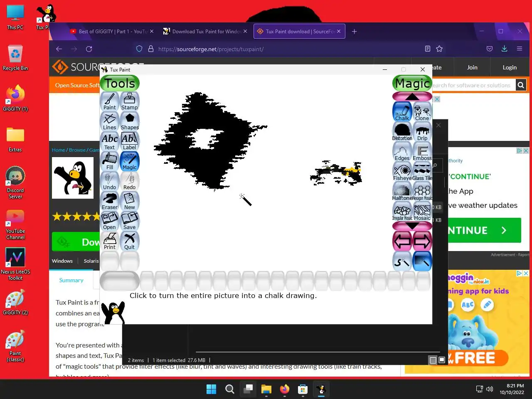Screen dimensions: 532x399
Task: Select the Eraser tool
Action: click(x=110, y=201)
